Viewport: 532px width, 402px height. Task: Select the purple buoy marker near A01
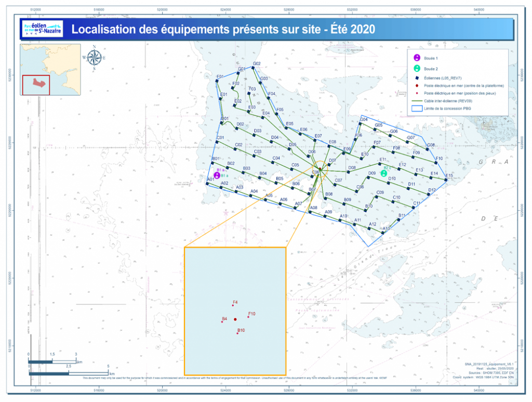217,175
